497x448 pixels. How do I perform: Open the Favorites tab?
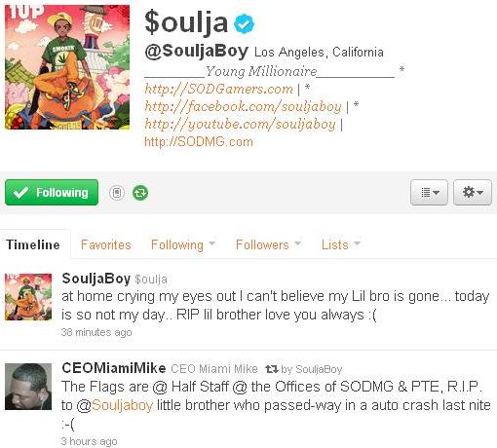(106, 244)
